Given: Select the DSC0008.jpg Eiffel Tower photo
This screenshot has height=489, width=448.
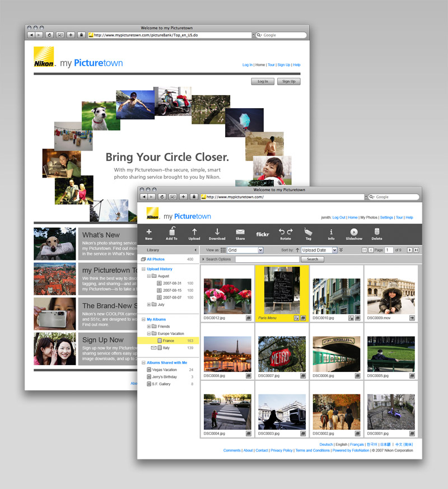Looking at the screenshot, I should coord(227,354).
